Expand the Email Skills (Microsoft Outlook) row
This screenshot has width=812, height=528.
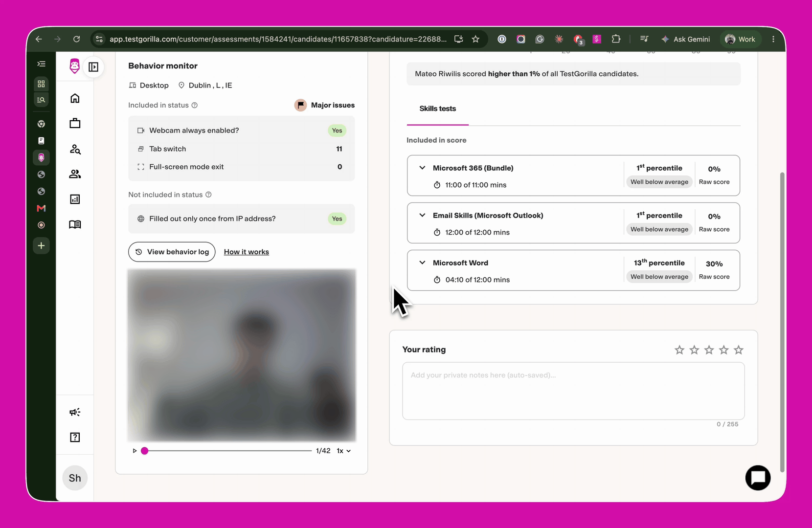point(422,215)
